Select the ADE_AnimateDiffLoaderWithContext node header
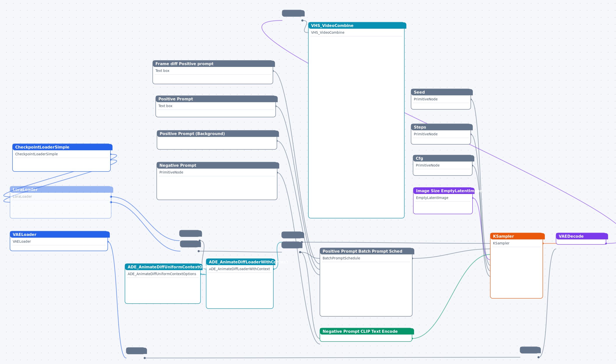Viewport: 616px width, 364px height. point(241,262)
